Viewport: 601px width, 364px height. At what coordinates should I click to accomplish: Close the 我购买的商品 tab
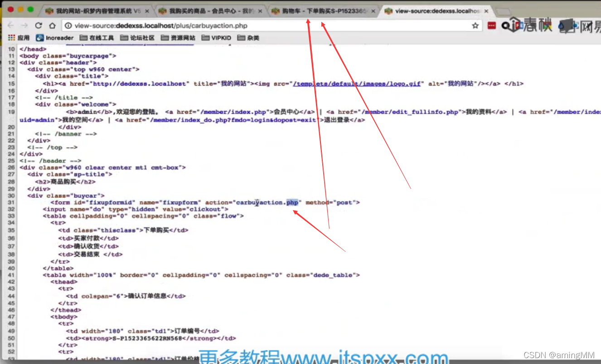[260, 11]
